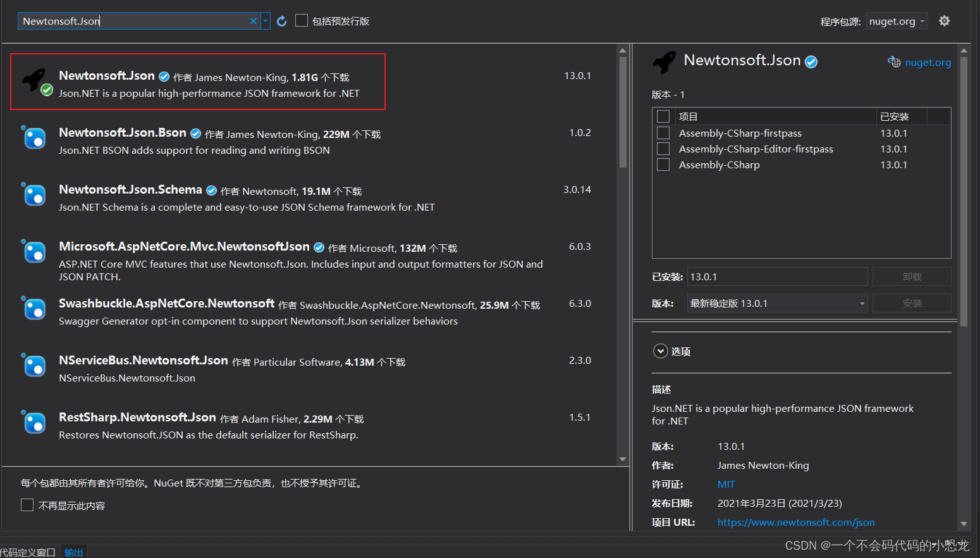Expand the 选项 options section
This screenshot has width=980, height=558.
661,351
